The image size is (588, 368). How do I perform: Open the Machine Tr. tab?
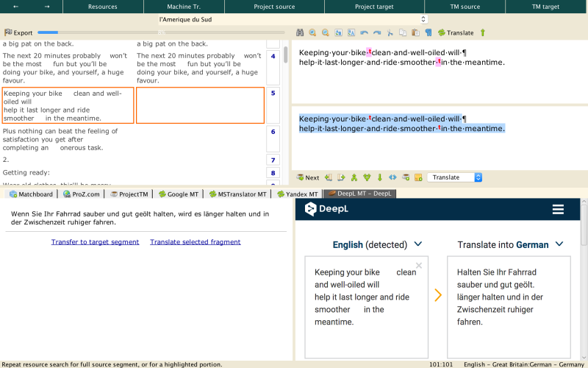pyautogui.click(x=184, y=7)
